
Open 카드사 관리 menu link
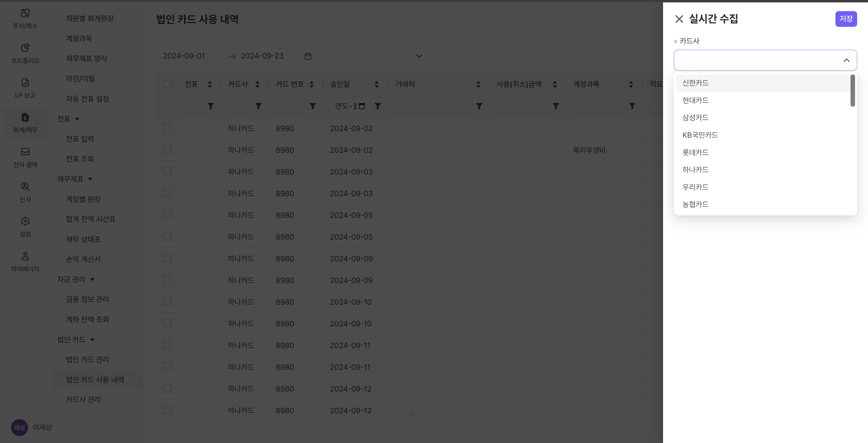(83, 400)
